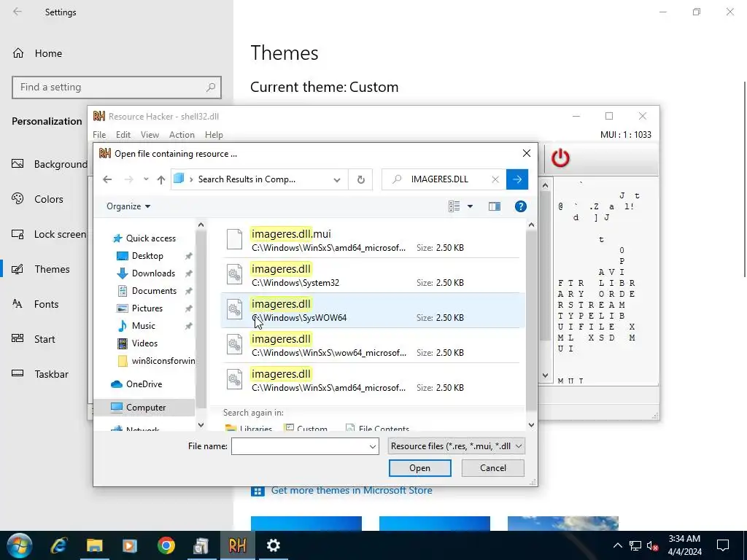The height and width of the screenshot is (560, 747).
Task: Click the Find a setting search box
Action: click(117, 87)
